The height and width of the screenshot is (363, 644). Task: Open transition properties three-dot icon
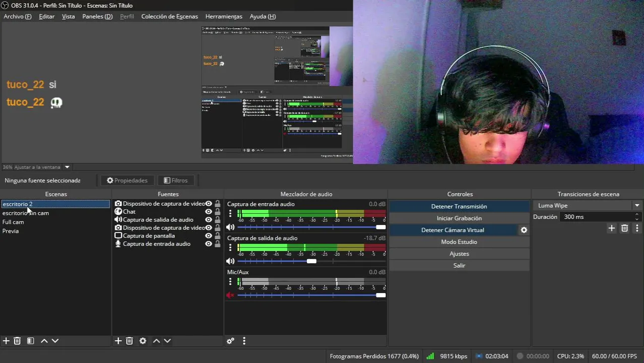click(x=637, y=228)
